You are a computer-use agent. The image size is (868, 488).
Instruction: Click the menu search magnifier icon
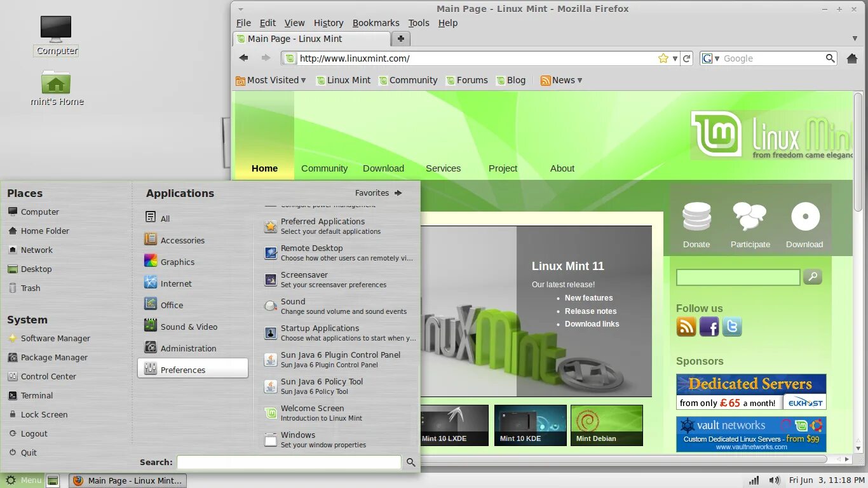click(411, 463)
